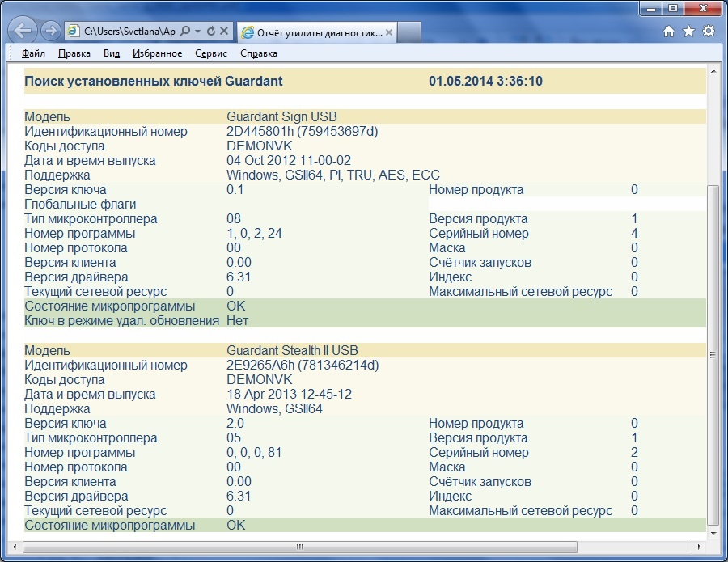Open the Справка menu
This screenshot has height=562, width=728.
[259, 53]
